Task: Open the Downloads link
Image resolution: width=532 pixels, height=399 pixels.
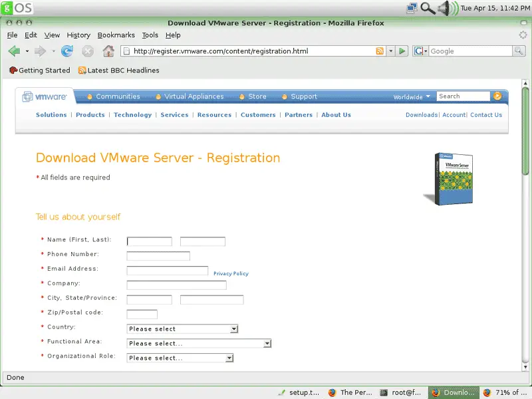Action: pos(422,114)
